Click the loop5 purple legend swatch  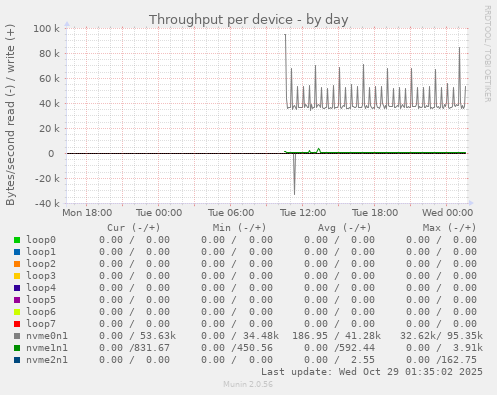pos(17,300)
